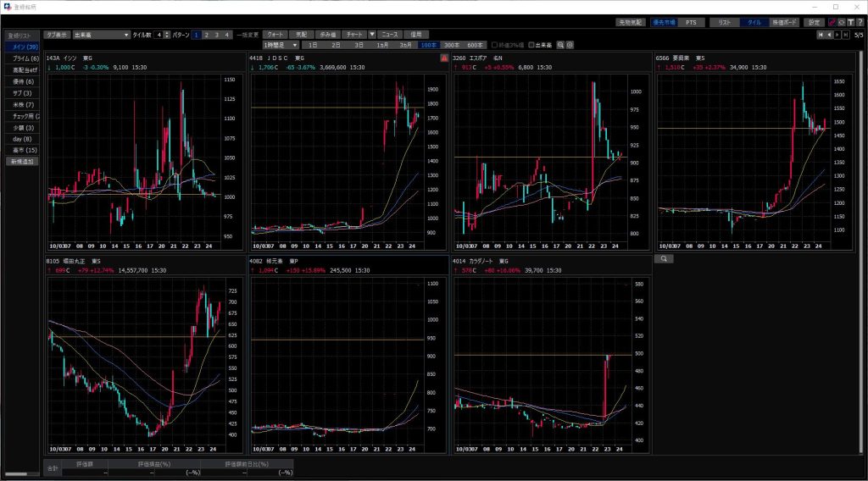Viewport: 868px width, 481px height.
Task: Click the search magnifier button in the empty tile
Action: tap(665, 259)
